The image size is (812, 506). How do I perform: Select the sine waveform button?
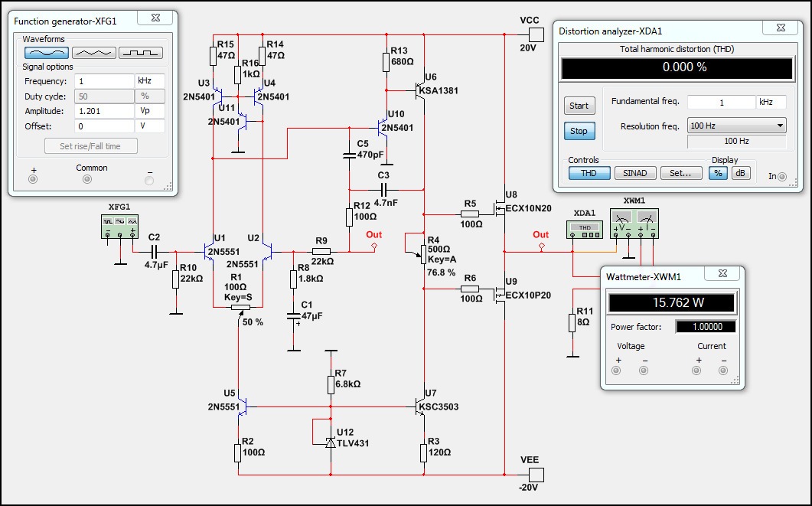tap(47, 53)
